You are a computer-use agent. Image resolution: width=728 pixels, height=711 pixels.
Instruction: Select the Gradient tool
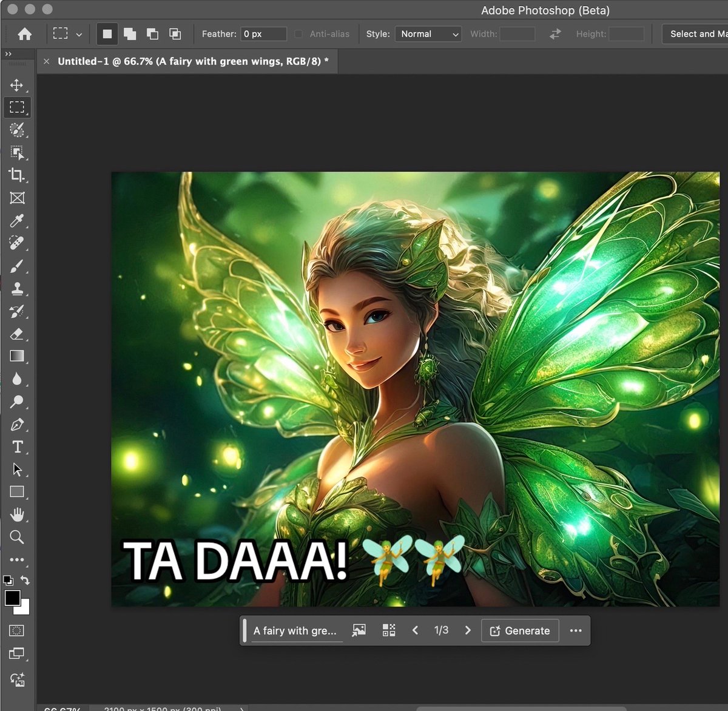pos(17,356)
